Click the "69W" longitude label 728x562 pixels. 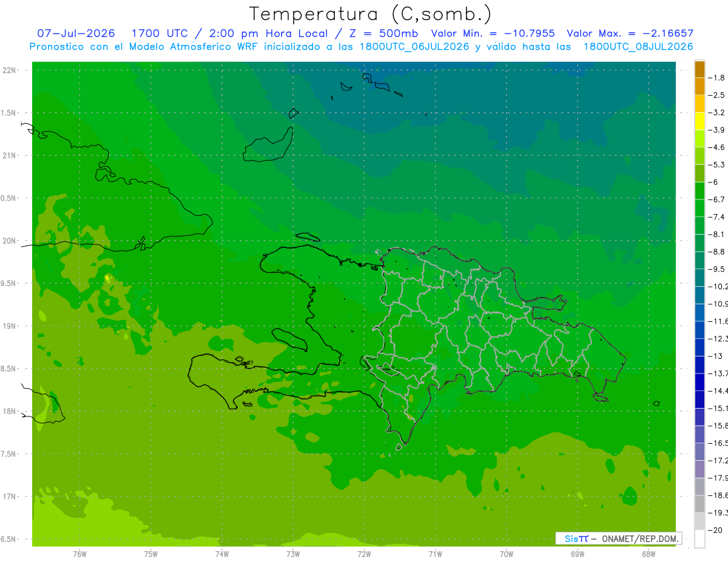(x=578, y=554)
